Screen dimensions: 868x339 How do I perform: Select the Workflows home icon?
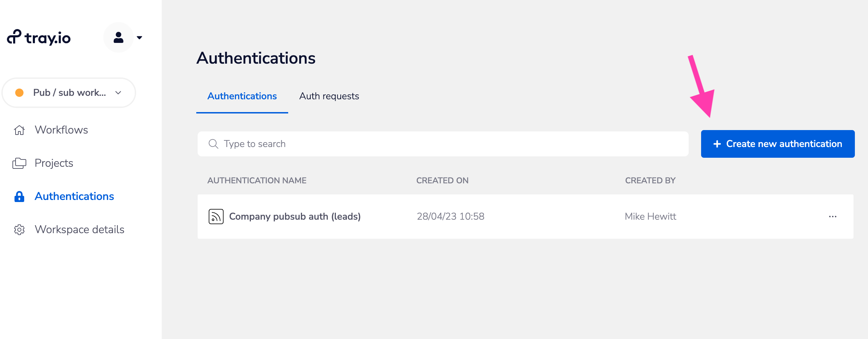pyautogui.click(x=19, y=130)
